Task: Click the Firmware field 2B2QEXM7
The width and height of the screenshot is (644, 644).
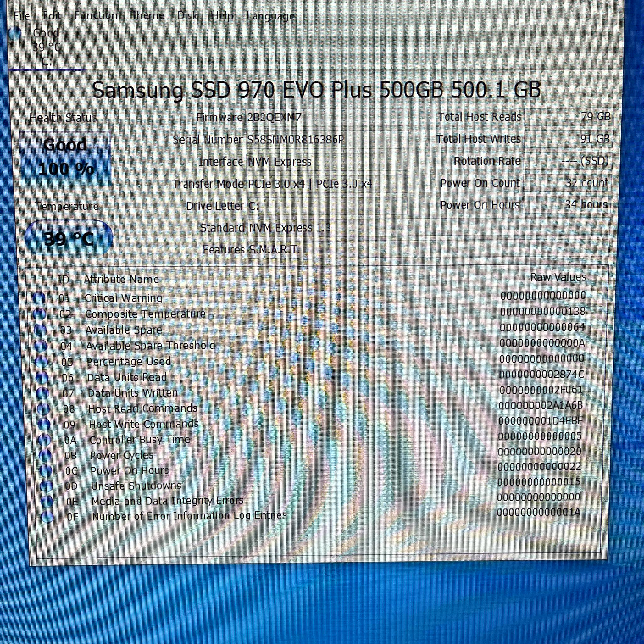Action: tap(327, 117)
